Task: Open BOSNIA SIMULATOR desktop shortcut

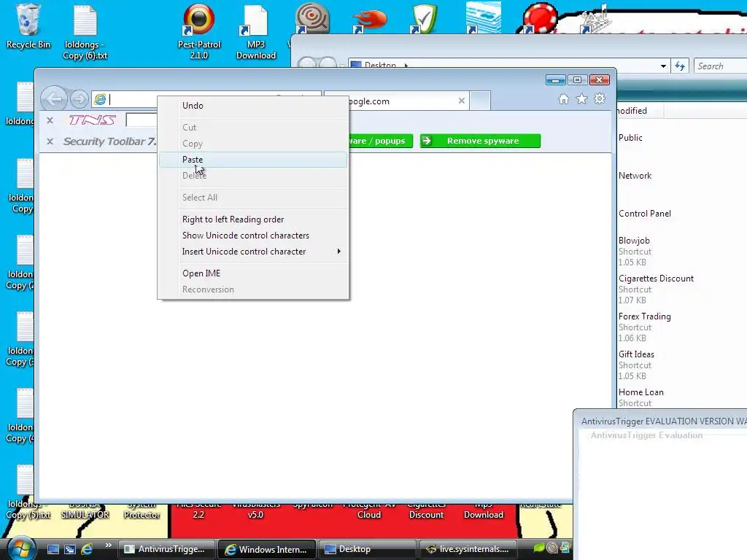Action: click(85, 511)
